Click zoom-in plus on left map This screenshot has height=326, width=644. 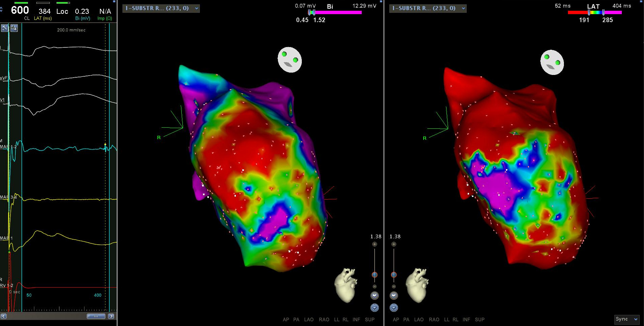point(374,244)
